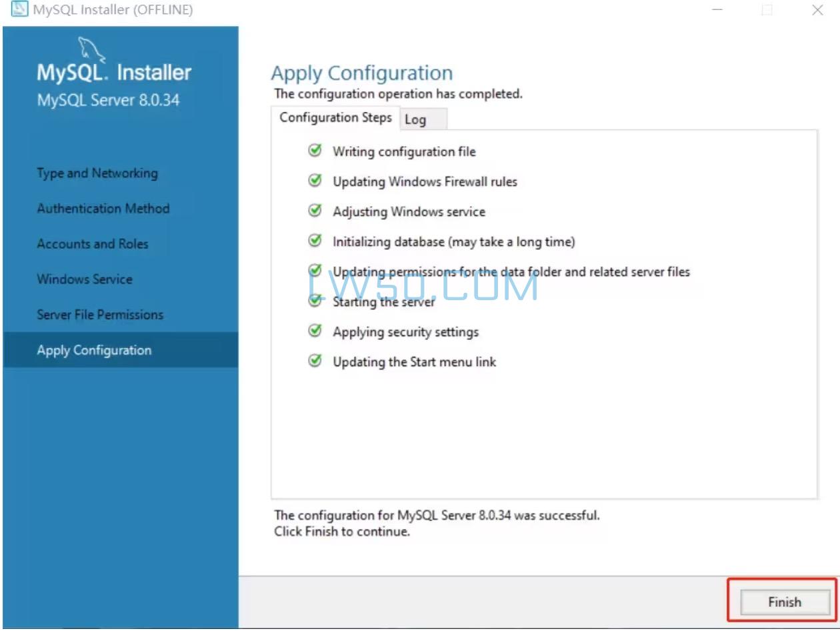
Task: Select Accounts and Roles from the sidebar
Action: click(x=93, y=243)
